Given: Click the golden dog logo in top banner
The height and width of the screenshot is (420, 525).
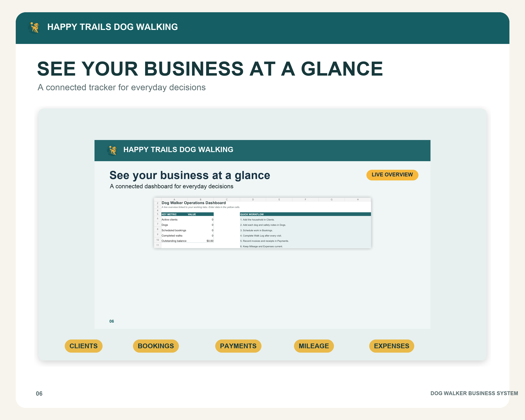Looking at the screenshot, I should pyautogui.click(x=34, y=27).
